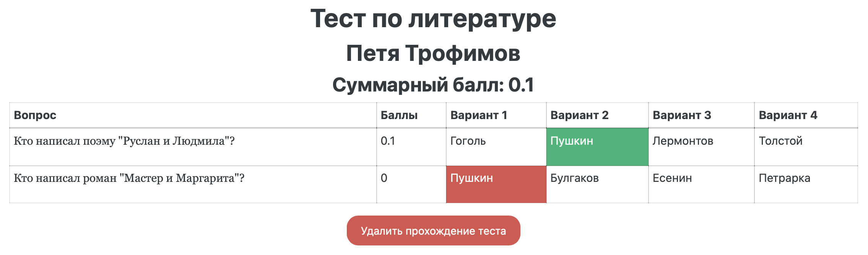
Task: Click the 0.1 score cell in the table
Action: 388,141
